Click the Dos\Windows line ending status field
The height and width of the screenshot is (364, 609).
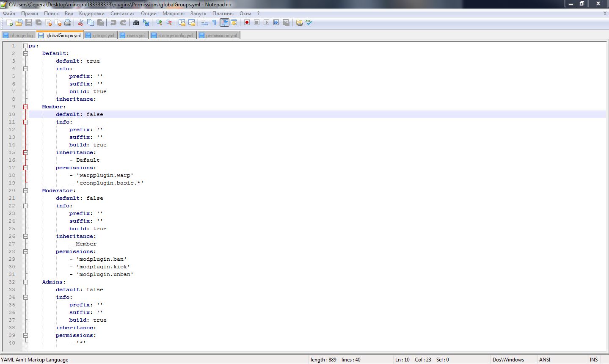(508, 360)
